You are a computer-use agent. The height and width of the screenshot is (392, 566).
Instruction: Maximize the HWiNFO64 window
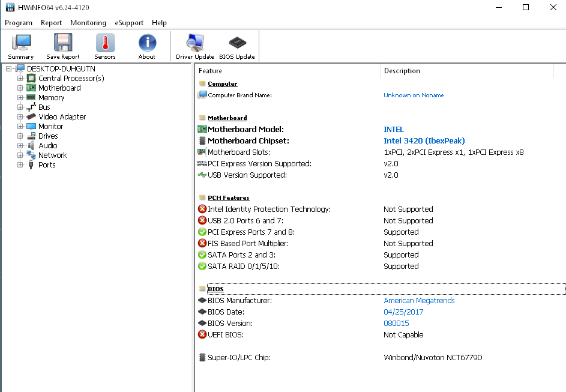[x=526, y=7]
